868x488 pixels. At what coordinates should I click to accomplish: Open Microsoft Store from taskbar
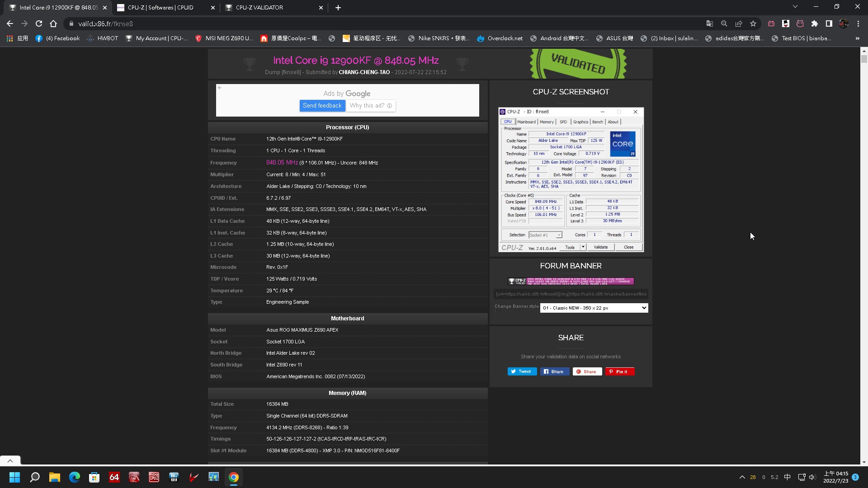coord(94,477)
